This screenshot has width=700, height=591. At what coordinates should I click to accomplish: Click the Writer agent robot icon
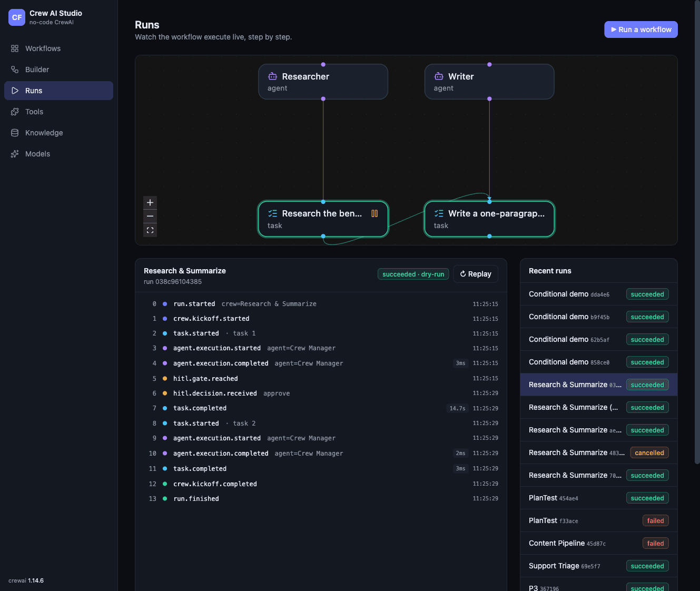click(x=439, y=76)
